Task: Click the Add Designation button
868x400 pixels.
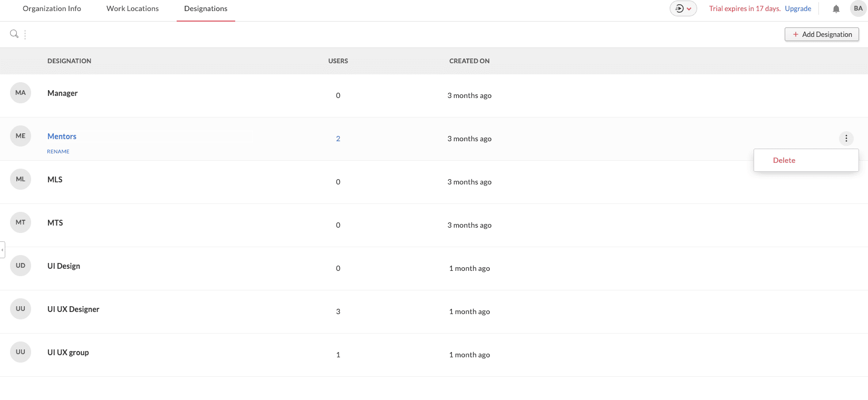Action: 822,34
